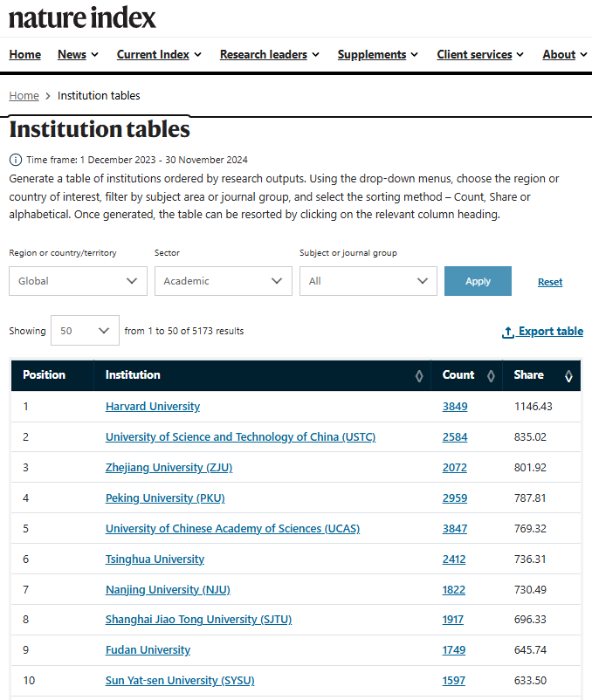Click the nature index logo
Screen dimensions: 592x700
coord(83,17)
